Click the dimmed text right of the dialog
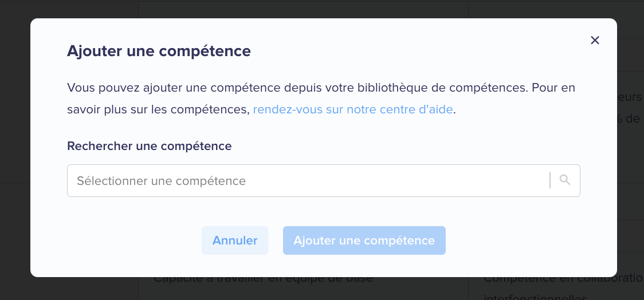This screenshot has height=300, width=644. pyautogui.click(x=630, y=108)
